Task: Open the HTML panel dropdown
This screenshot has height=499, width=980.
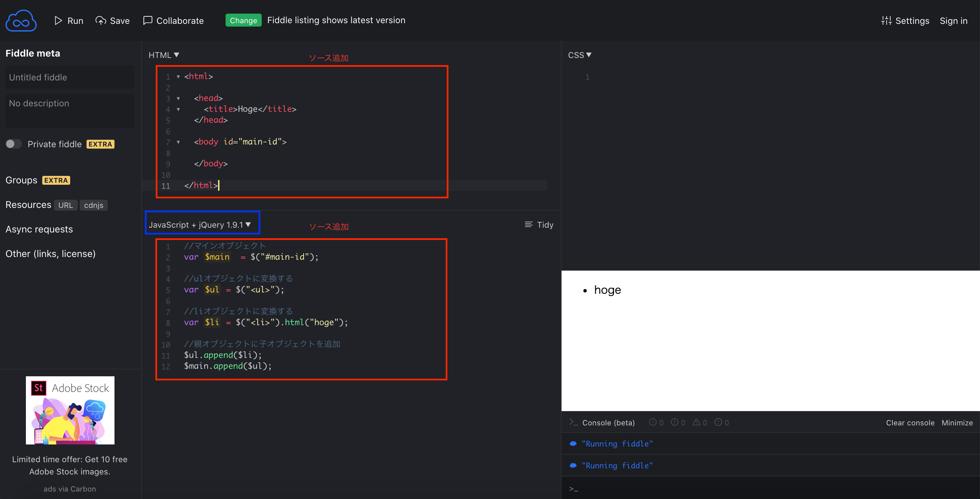Action: [164, 55]
